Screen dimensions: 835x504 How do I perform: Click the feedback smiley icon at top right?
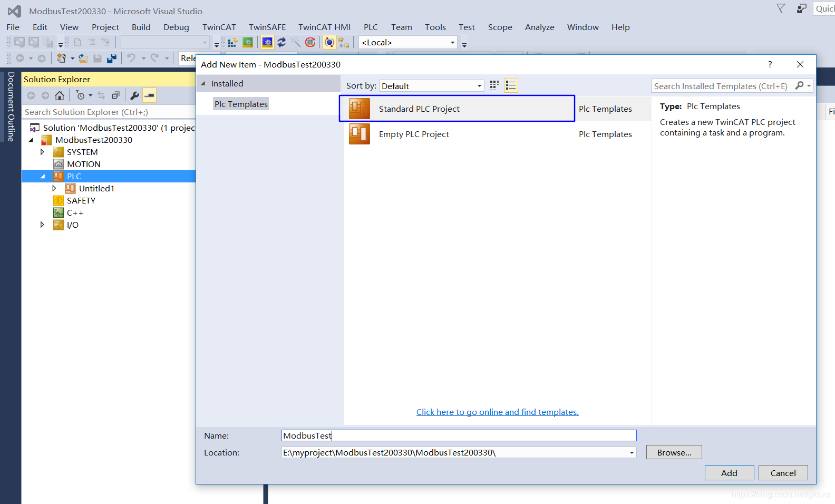point(801,8)
